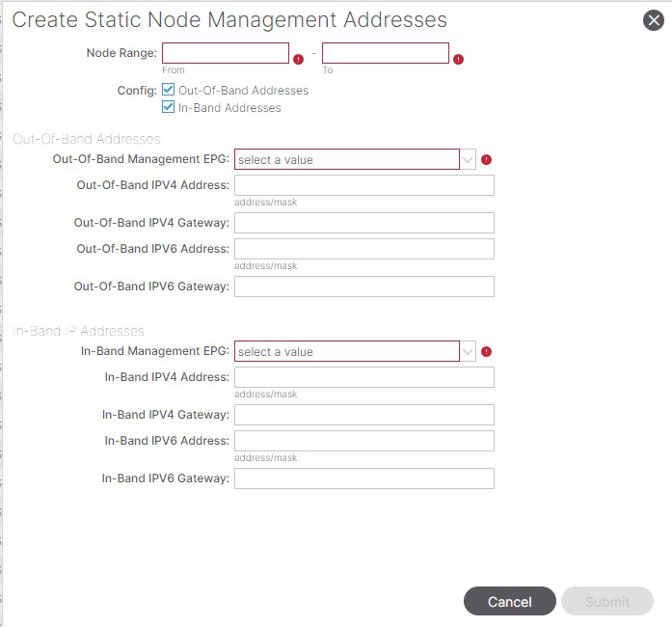Click the In-Band IPV6 Gateway field
The width and height of the screenshot is (672, 627).
point(363,478)
